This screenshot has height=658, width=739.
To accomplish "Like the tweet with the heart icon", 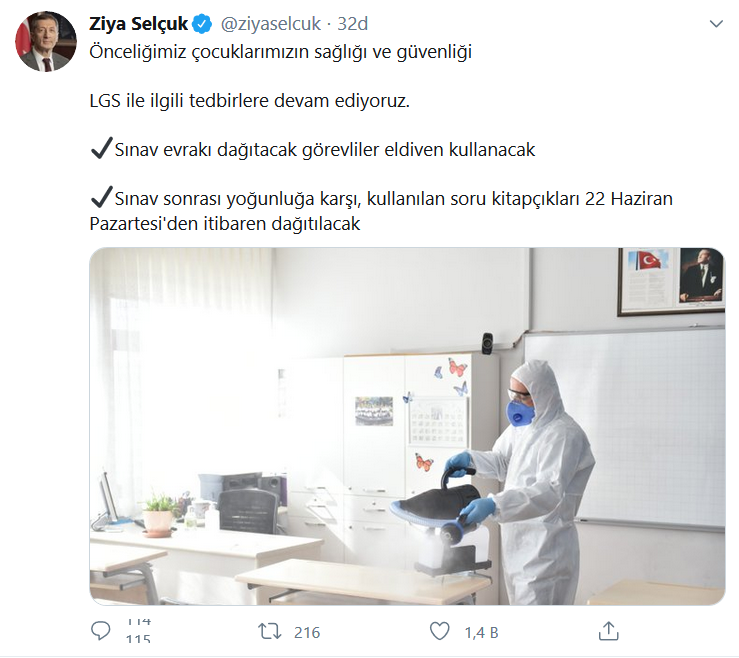I will [439, 631].
